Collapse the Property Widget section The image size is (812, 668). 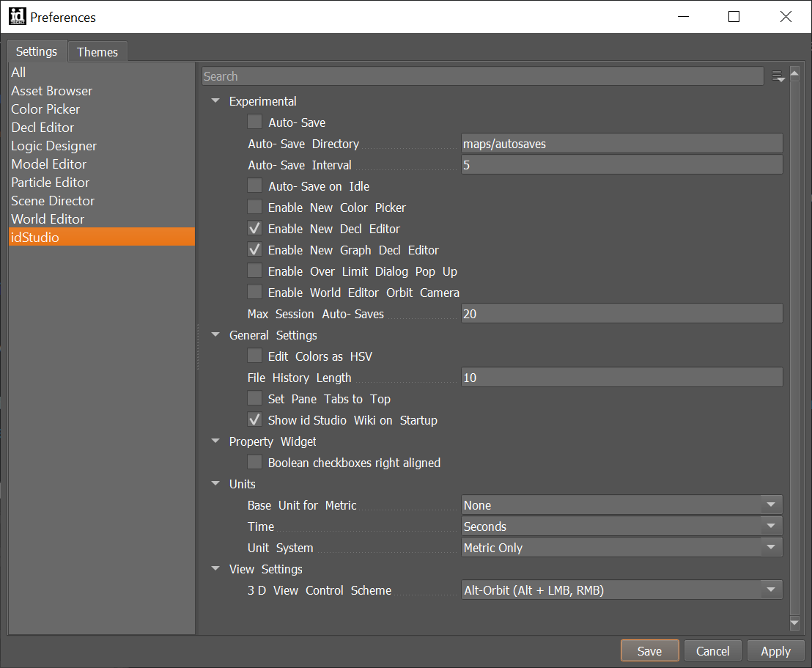(216, 441)
